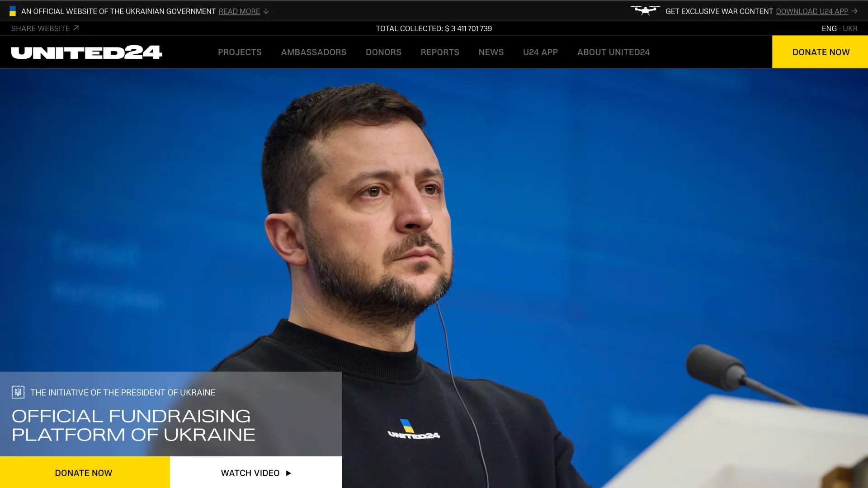Open the Projects menu item

[x=240, y=52]
